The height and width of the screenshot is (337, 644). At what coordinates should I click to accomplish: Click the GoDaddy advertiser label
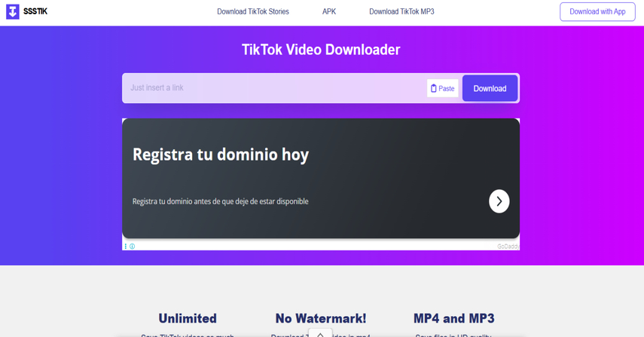click(507, 247)
